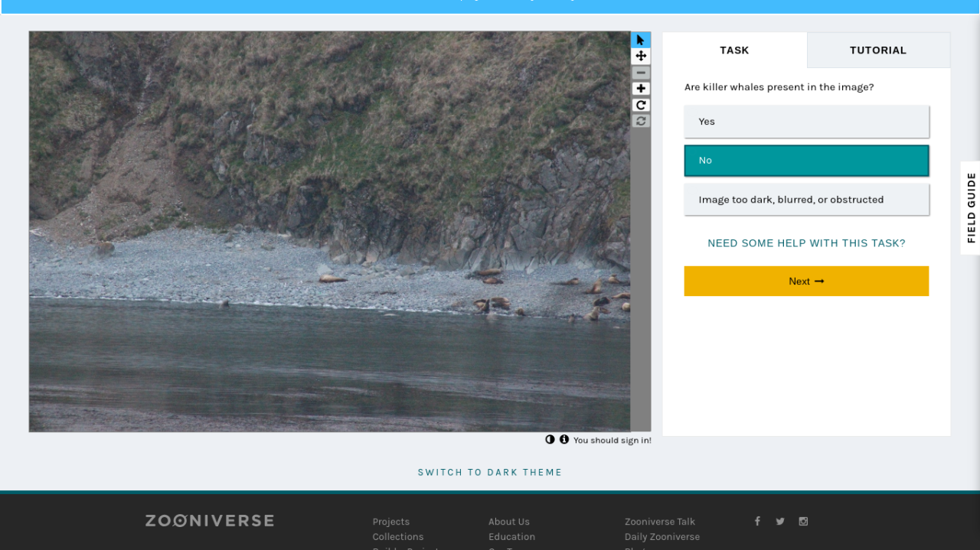
Task: Open Projects footer link
Action: 391,522
